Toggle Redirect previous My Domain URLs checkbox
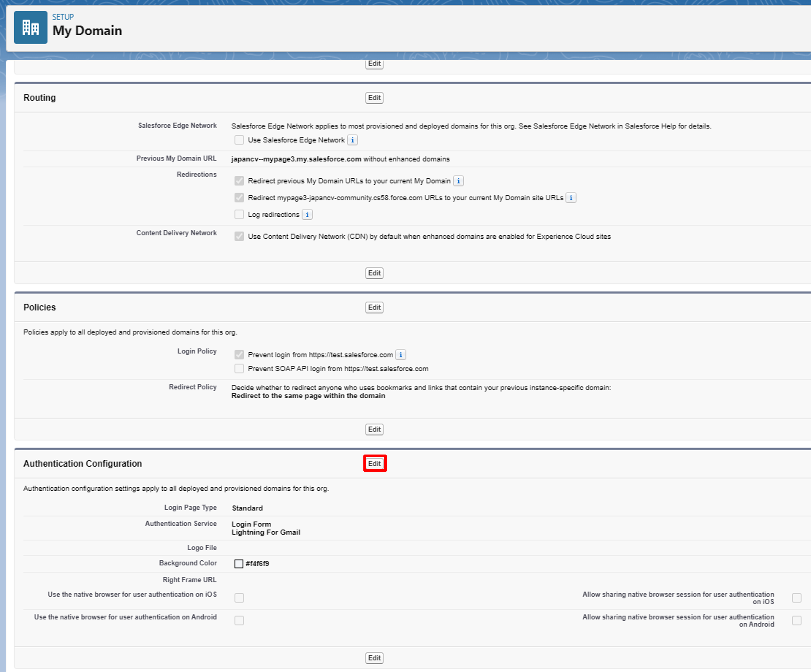This screenshot has width=811, height=672. click(x=239, y=181)
